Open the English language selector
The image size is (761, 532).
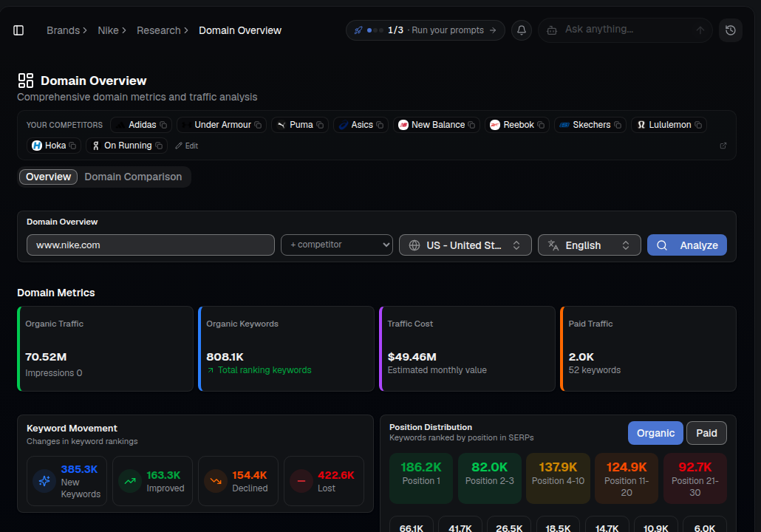[x=589, y=245]
